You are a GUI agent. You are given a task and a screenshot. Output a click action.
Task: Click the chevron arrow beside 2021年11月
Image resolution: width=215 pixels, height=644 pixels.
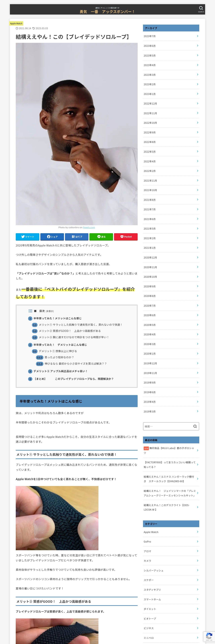point(197,180)
